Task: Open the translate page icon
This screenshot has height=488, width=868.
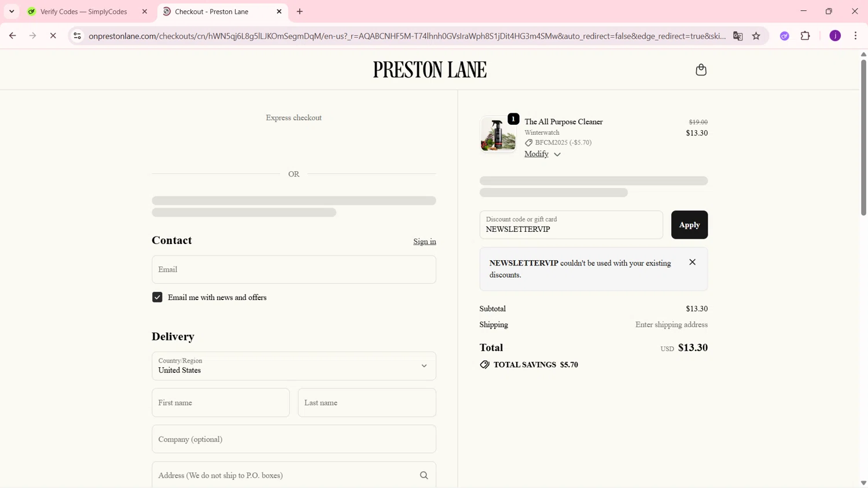Action: pyautogui.click(x=738, y=36)
